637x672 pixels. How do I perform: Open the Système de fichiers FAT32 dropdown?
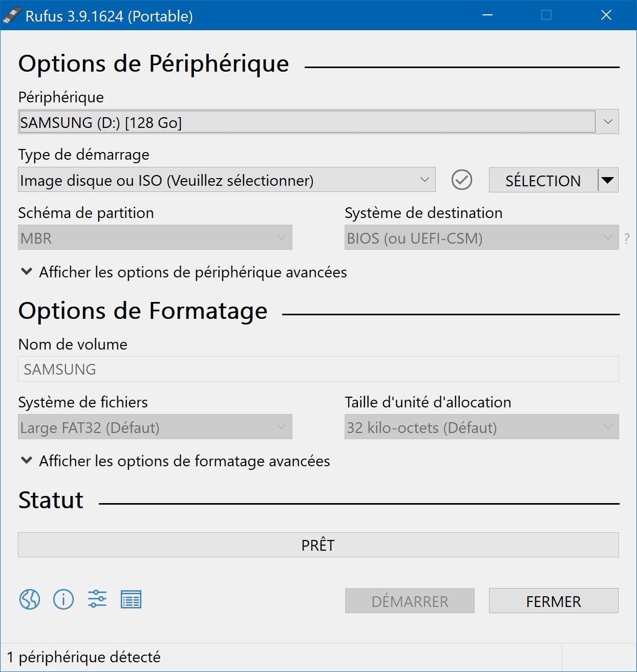pyautogui.click(x=155, y=427)
